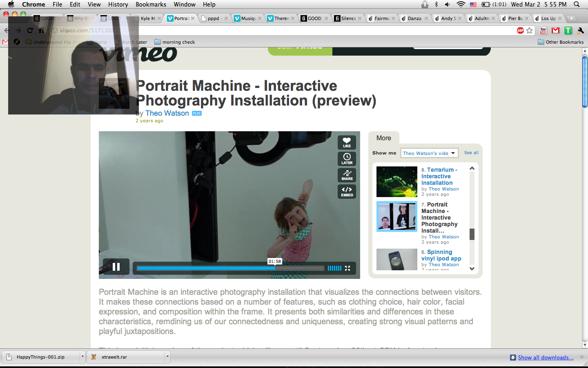Open the Gmail extension icon
The image size is (588, 368).
coord(555,31)
